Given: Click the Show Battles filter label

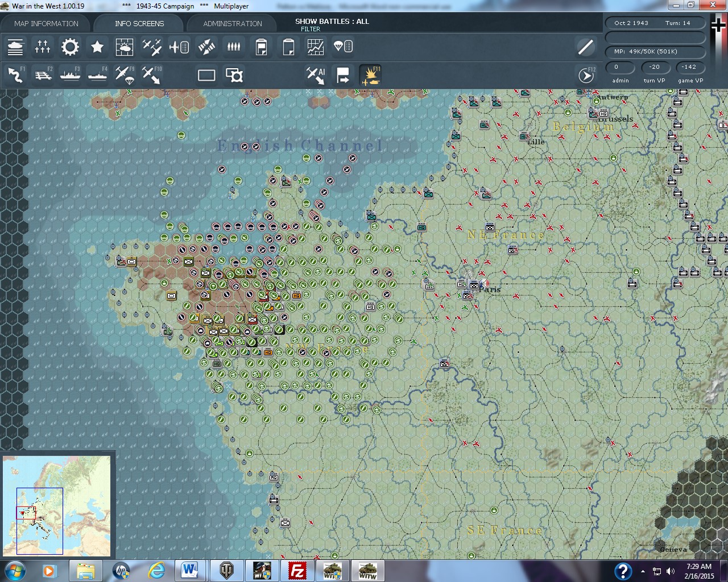Looking at the screenshot, I should point(332,22).
